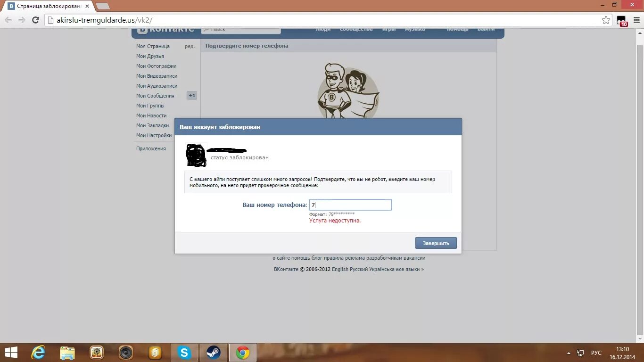Open Skype from the taskbar

tap(184, 353)
